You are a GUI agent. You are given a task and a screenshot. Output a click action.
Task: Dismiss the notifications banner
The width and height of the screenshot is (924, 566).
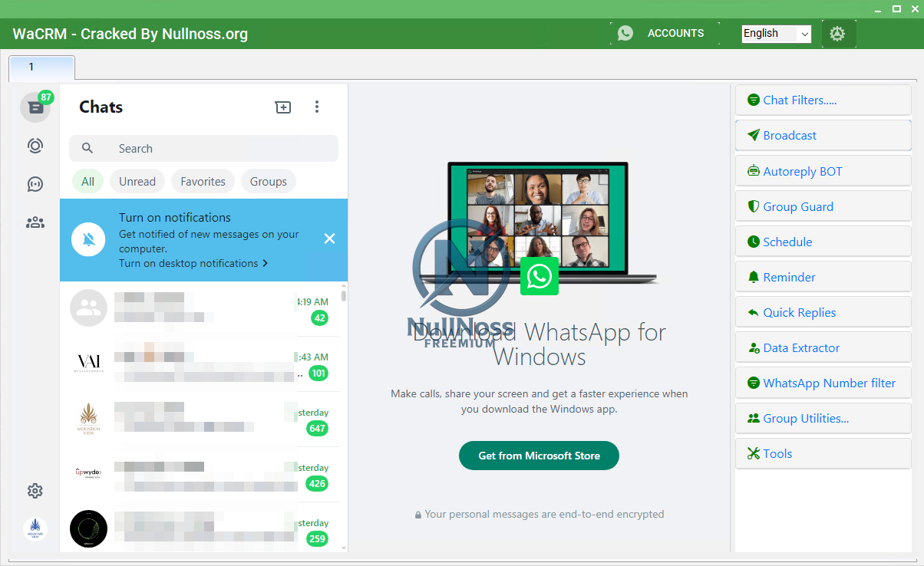[x=329, y=239]
